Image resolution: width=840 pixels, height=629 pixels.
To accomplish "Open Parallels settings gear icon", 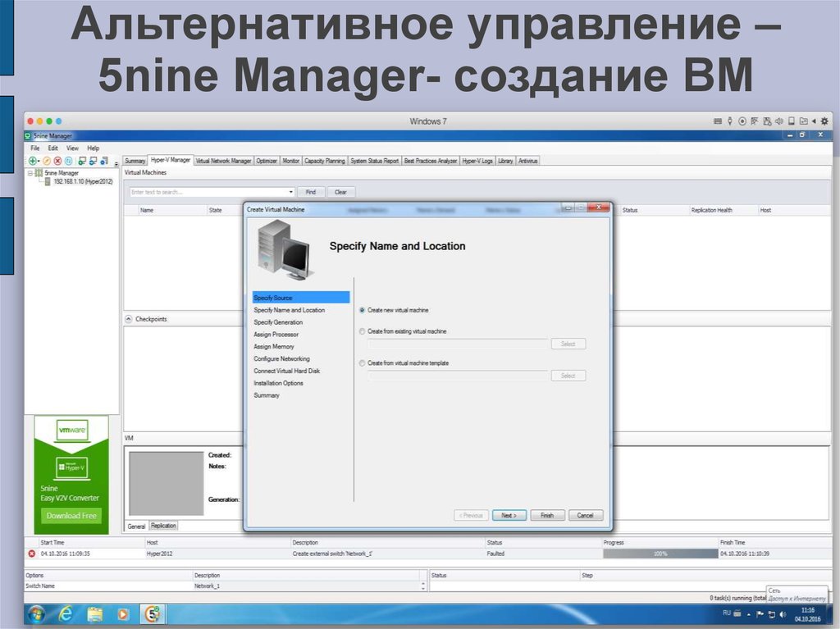I will click(x=824, y=121).
